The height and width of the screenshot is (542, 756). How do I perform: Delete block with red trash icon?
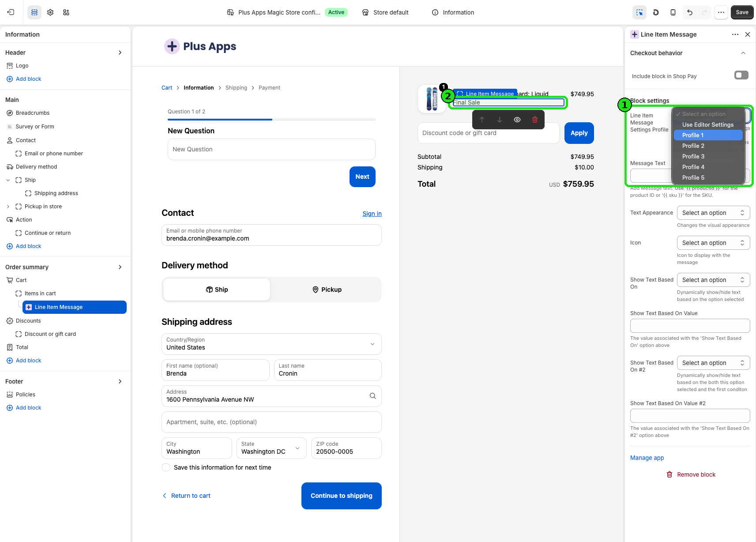coord(535,120)
